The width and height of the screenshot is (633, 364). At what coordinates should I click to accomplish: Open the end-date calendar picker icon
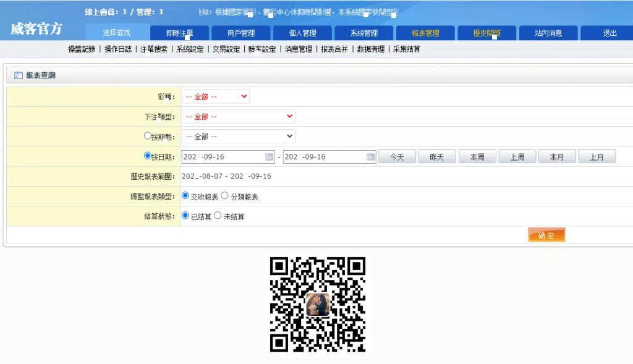tap(371, 157)
